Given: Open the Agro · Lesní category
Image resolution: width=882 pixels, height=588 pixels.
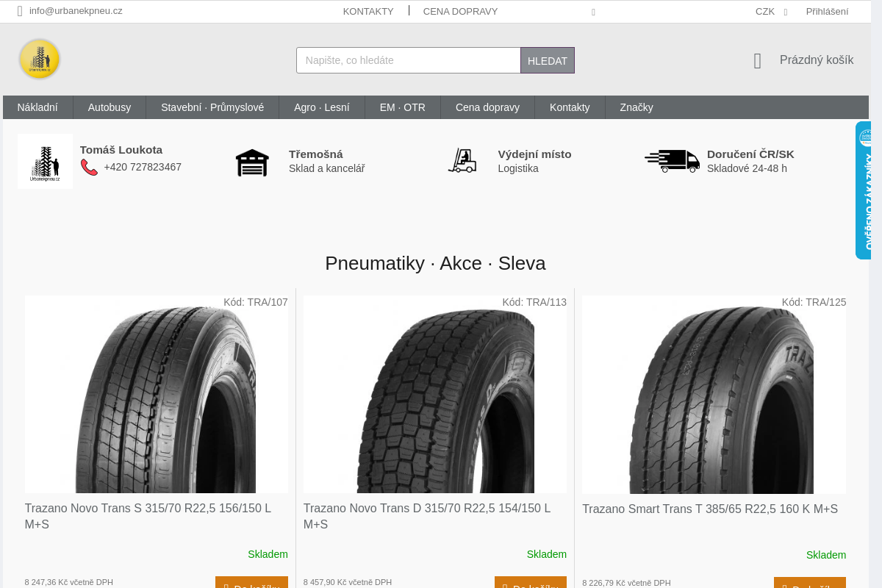Looking at the screenshot, I should pyautogui.click(x=322, y=107).
